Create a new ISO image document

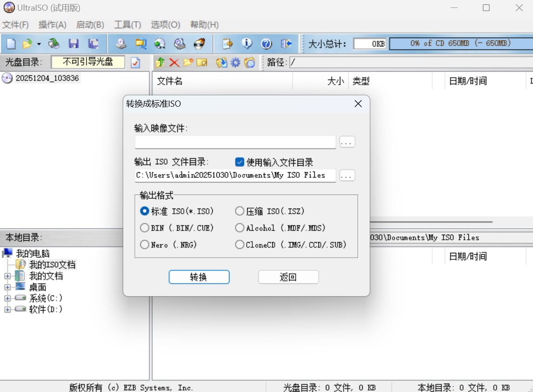10,43
